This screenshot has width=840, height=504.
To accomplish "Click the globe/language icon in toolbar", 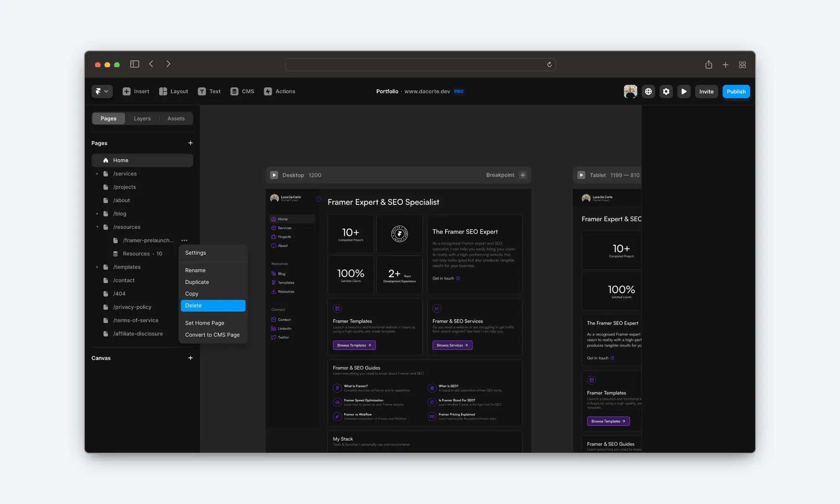I will 648,91.
